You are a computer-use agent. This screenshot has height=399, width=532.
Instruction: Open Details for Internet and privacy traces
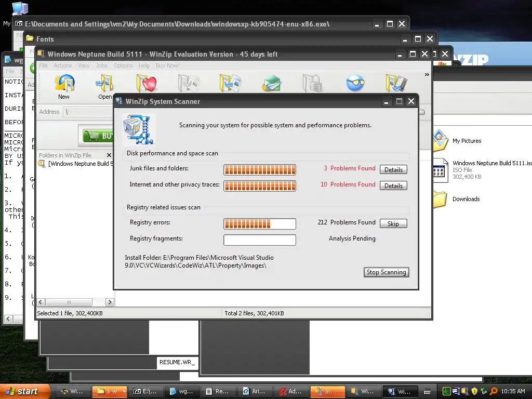click(393, 185)
